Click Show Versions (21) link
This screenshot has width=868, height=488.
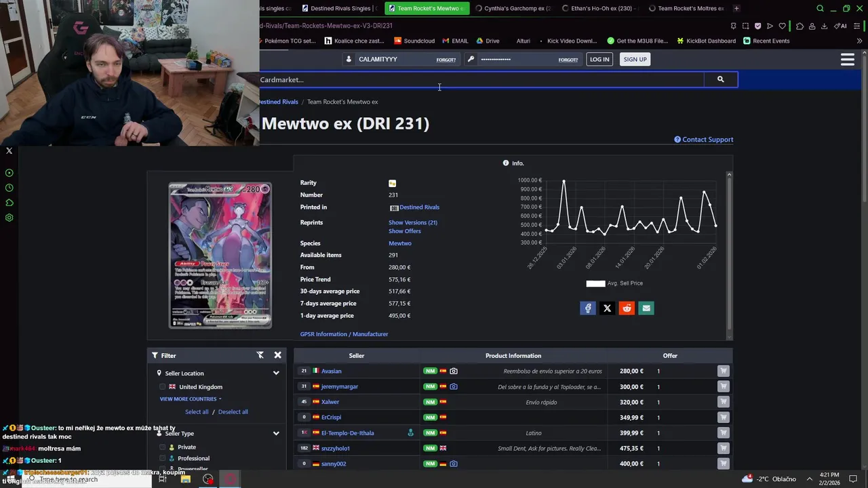coord(413,222)
